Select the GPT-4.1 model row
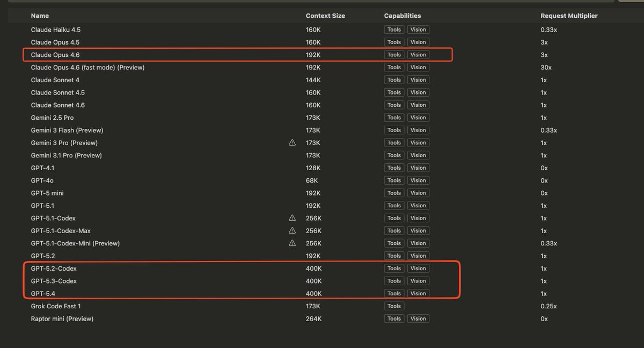The width and height of the screenshot is (644, 348). click(x=322, y=168)
